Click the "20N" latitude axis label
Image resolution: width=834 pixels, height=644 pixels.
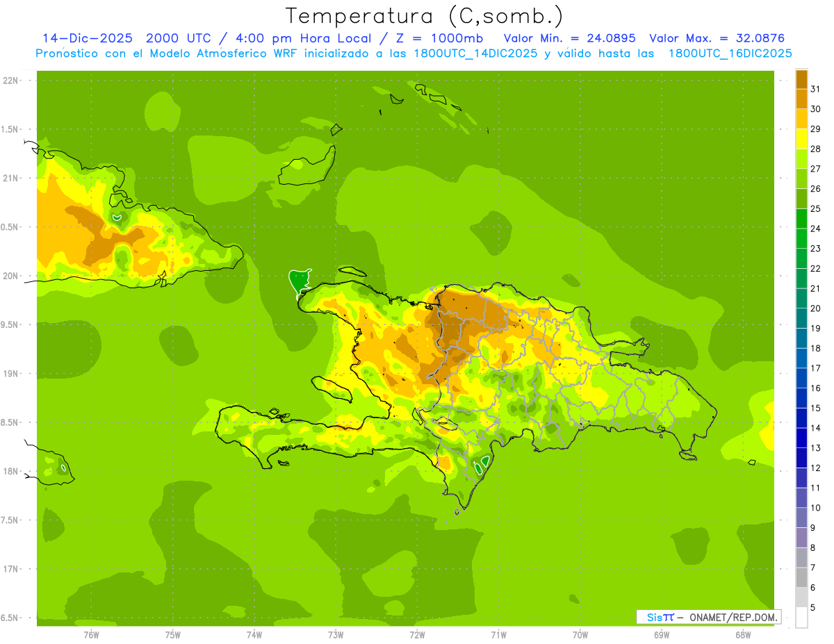(10, 276)
